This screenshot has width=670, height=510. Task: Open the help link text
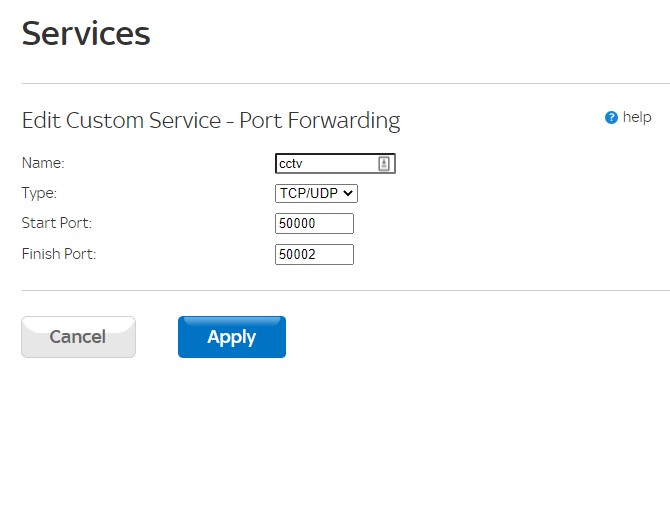[637, 117]
